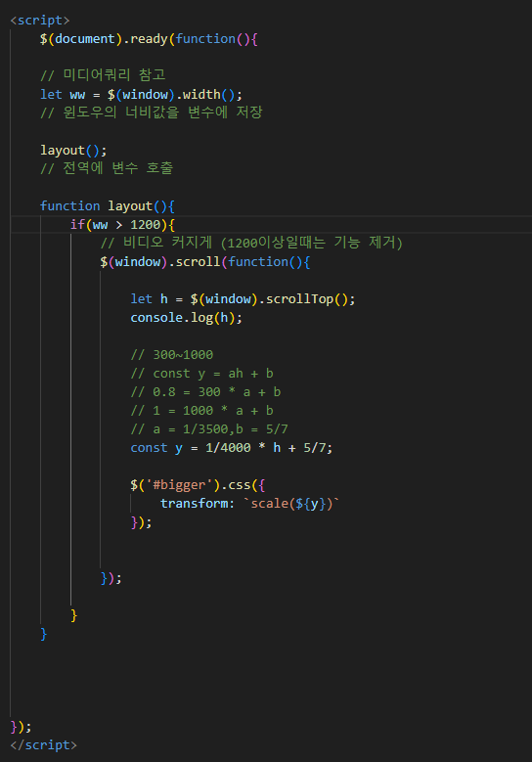Click the "$('#bigger').css({" line
This screenshot has width=532, height=762.
(x=198, y=485)
